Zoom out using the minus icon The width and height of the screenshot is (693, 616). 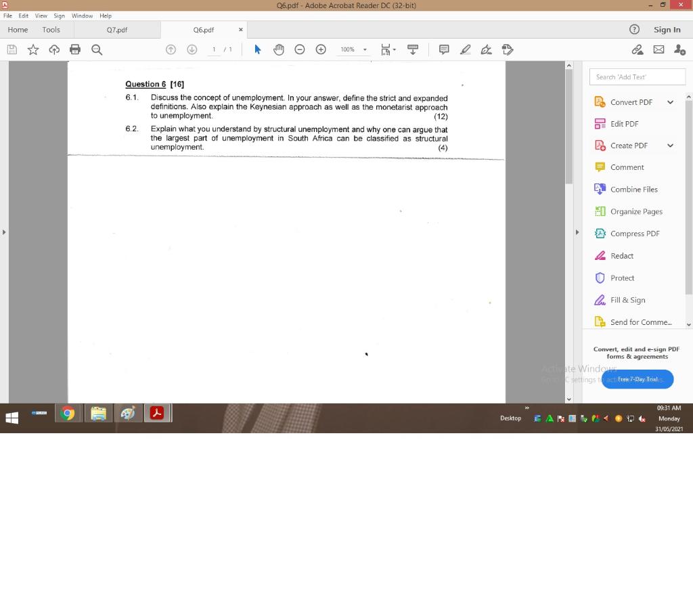click(300, 49)
